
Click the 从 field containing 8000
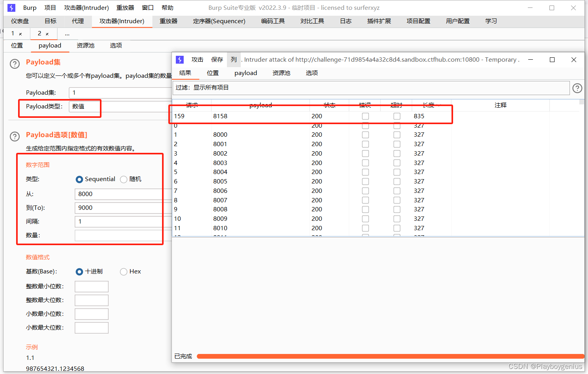(x=123, y=194)
